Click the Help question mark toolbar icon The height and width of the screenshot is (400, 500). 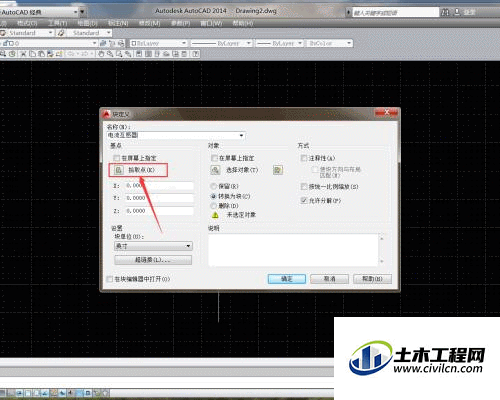[196, 53]
